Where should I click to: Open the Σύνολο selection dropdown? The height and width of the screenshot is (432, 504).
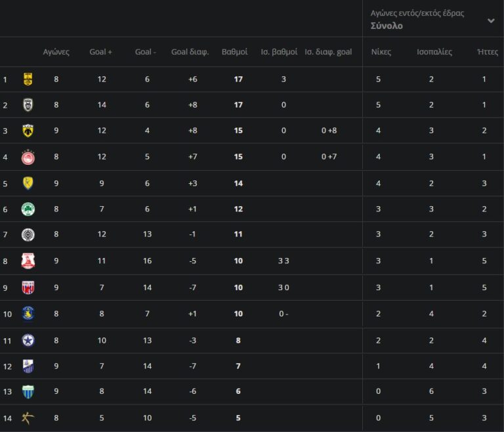tap(387, 26)
